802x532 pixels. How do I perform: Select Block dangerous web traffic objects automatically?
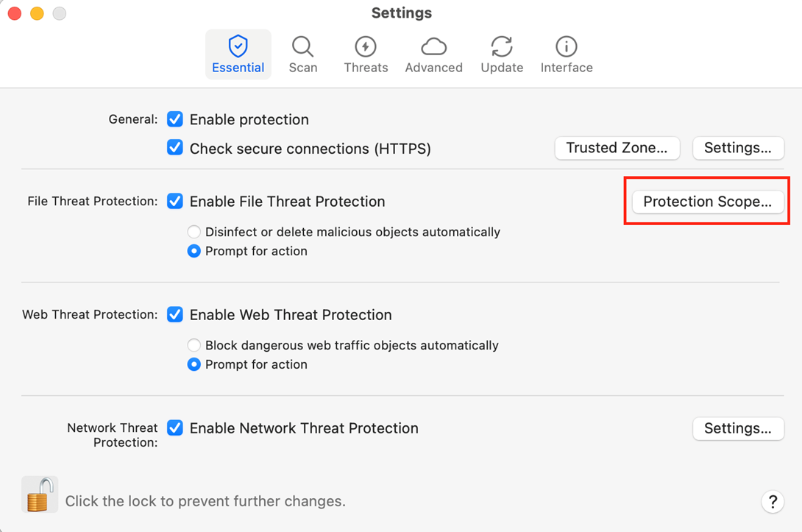point(194,345)
